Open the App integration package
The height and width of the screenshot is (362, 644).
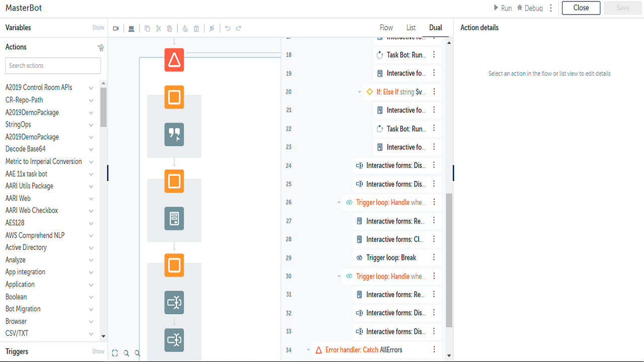[26, 272]
